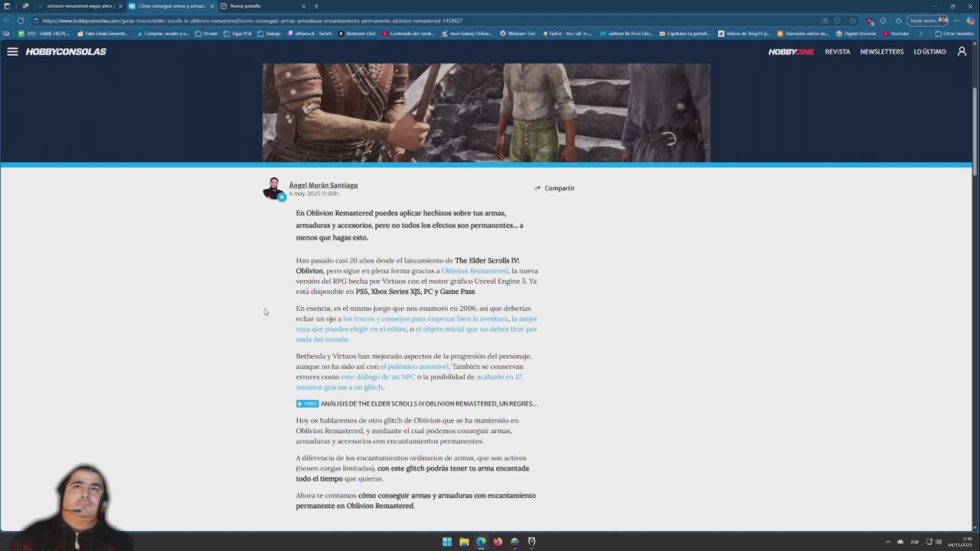
Task: Open the 'Trabajo' bookmarks folder
Action: click(269, 34)
